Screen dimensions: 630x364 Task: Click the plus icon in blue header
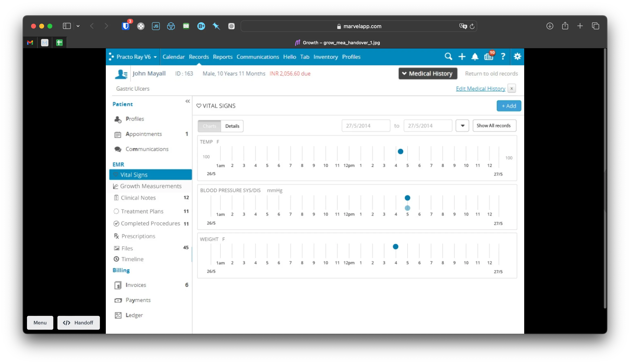click(462, 57)
